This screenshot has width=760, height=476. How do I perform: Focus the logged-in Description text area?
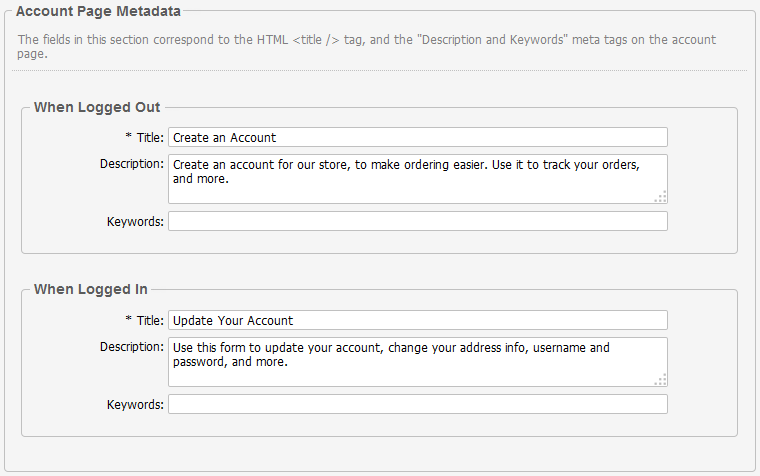tap(417, 361)
